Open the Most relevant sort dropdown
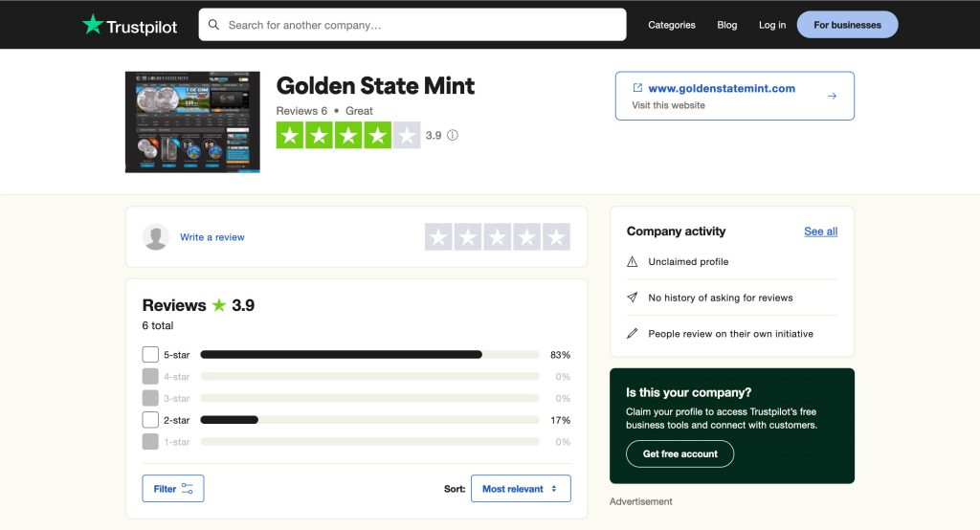 (x=520, y=489)
